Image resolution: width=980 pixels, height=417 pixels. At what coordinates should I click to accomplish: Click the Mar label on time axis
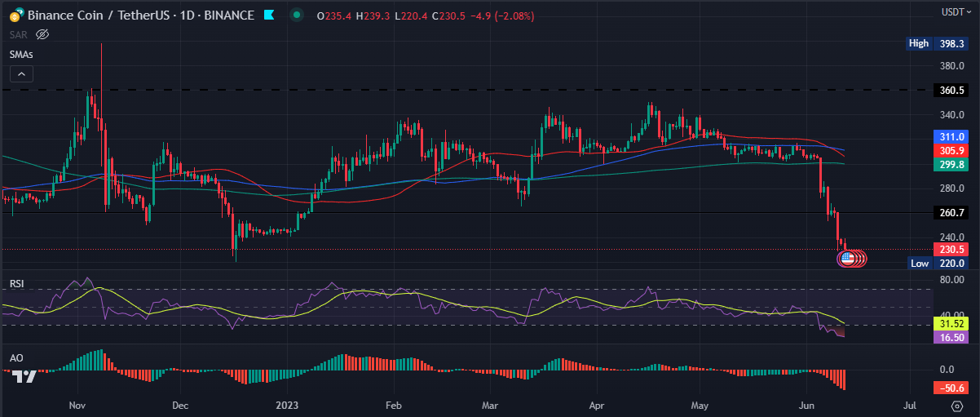pos(489,406)
